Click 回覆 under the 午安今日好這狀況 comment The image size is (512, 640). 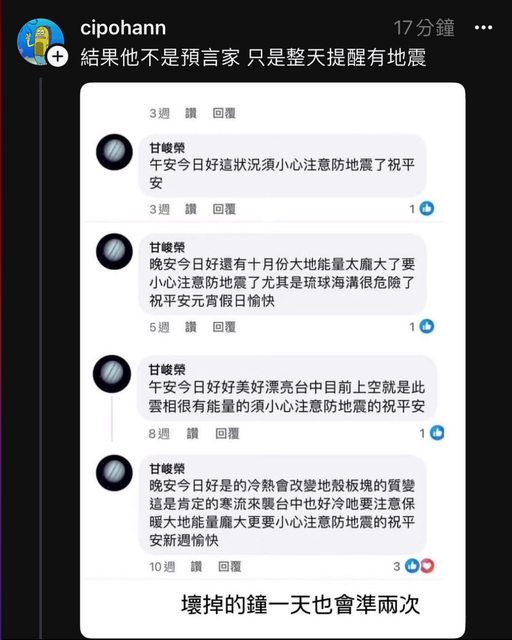point(224,209)
